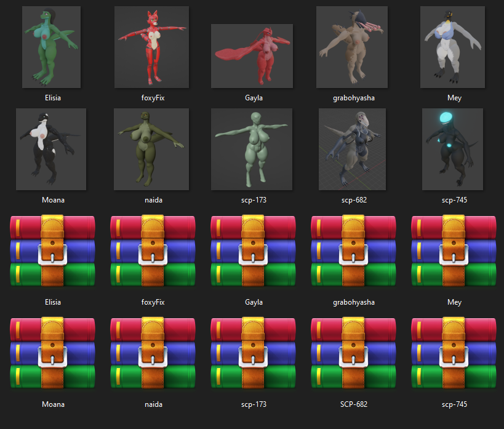
Task: Click the scp-745 archive file name
Action: tap(454, 404)
